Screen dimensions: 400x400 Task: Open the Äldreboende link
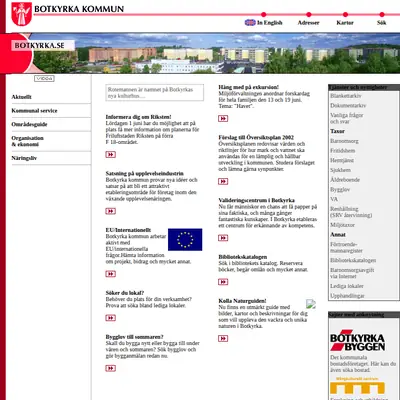[345, 180]
